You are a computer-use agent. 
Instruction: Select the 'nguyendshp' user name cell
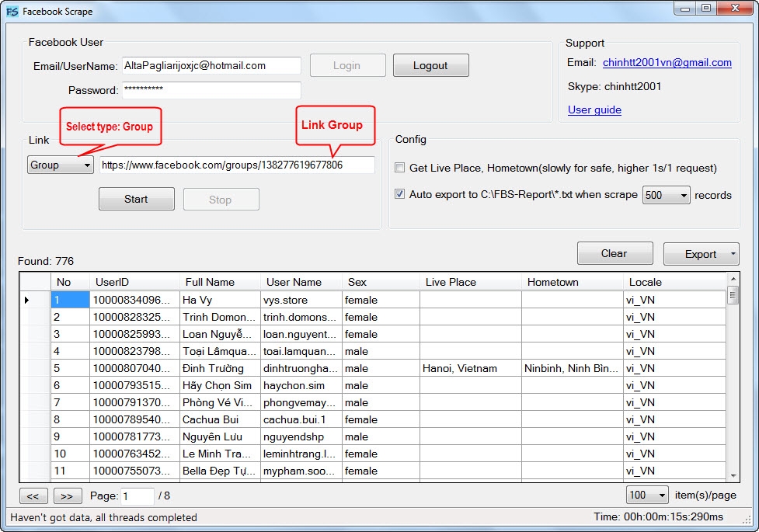pos(301,436)
